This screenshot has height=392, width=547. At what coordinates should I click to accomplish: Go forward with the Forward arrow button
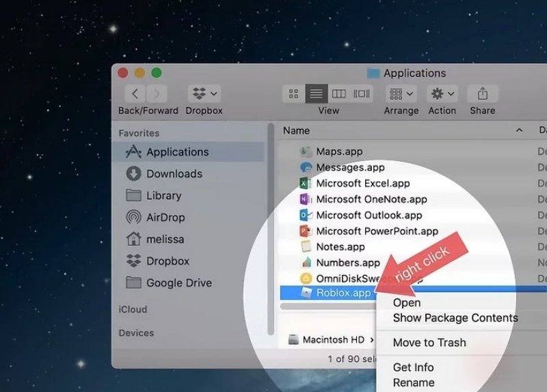click(x=157, y=94)
